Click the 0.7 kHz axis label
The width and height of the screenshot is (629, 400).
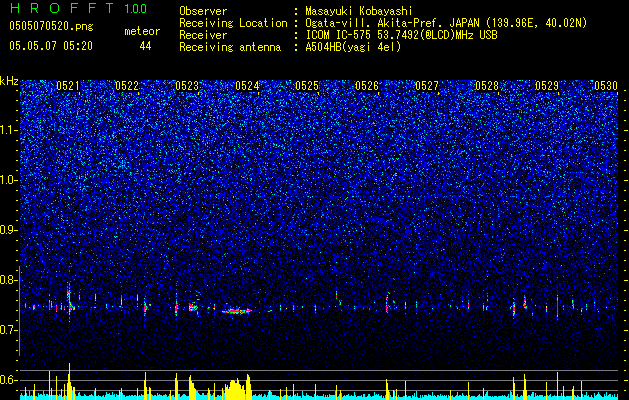point(9,330)
